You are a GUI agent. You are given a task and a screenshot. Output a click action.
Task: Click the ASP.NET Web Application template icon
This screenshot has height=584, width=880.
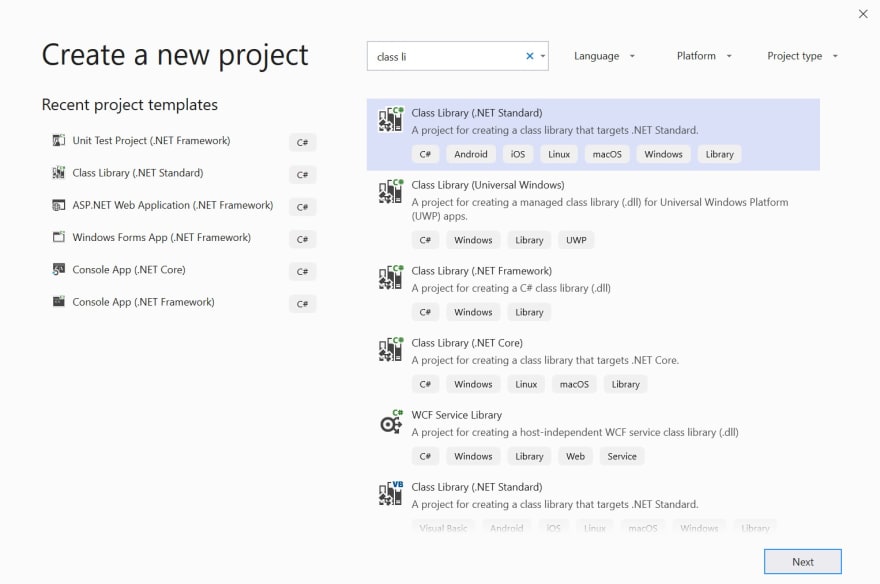59,205
